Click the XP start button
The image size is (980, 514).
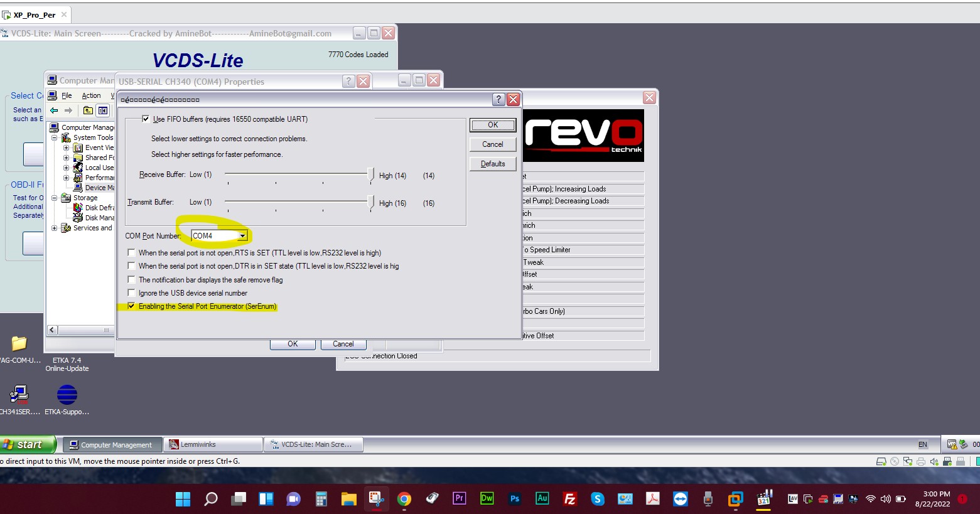coord(28,444)
